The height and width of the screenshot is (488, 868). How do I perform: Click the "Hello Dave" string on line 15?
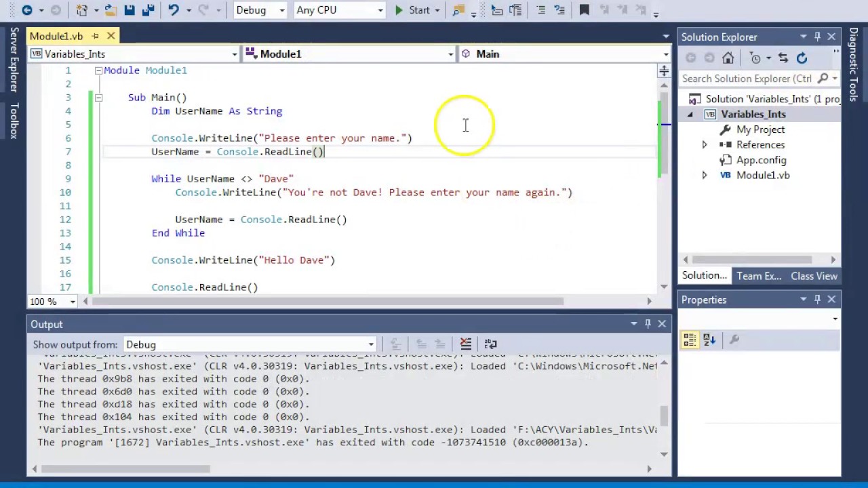[294, 260]
